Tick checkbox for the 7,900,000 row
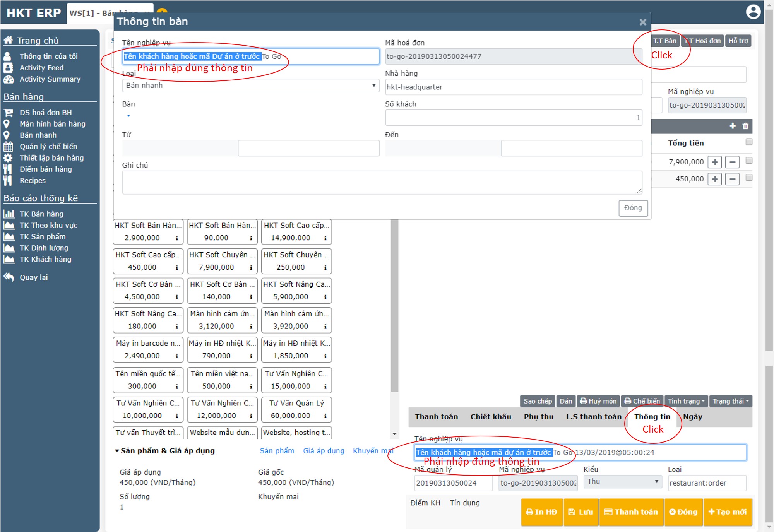Screen dimensions: 774x532 tap(749, 161)
